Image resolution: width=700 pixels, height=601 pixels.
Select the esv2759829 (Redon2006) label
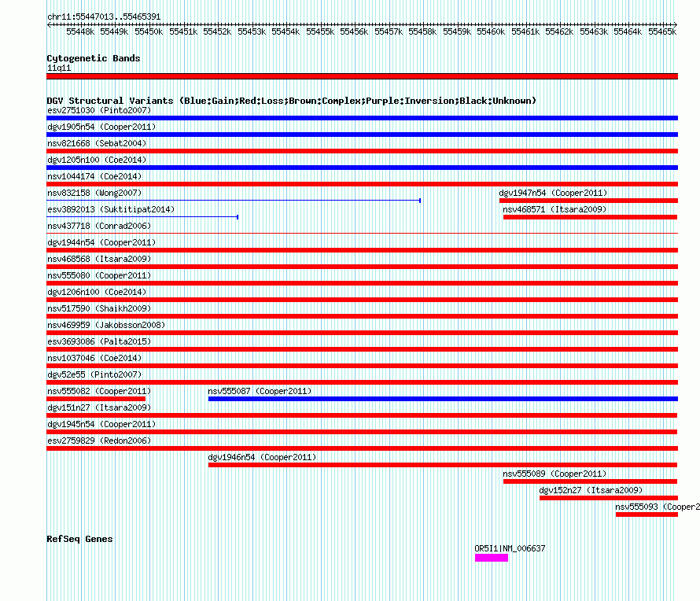[99, 441]
